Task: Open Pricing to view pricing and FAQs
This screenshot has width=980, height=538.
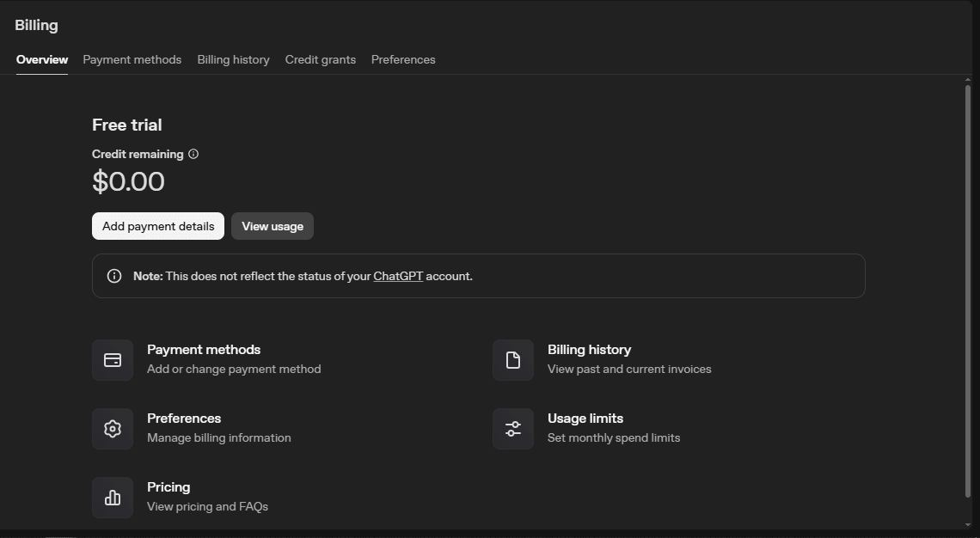Action: [168, 487]
